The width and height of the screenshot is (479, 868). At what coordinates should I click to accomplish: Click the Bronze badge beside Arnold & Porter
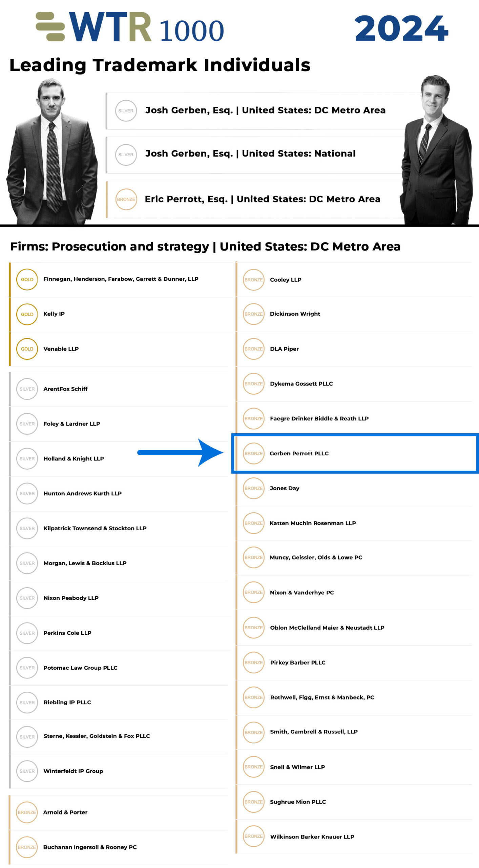click(x=27, y=812)
